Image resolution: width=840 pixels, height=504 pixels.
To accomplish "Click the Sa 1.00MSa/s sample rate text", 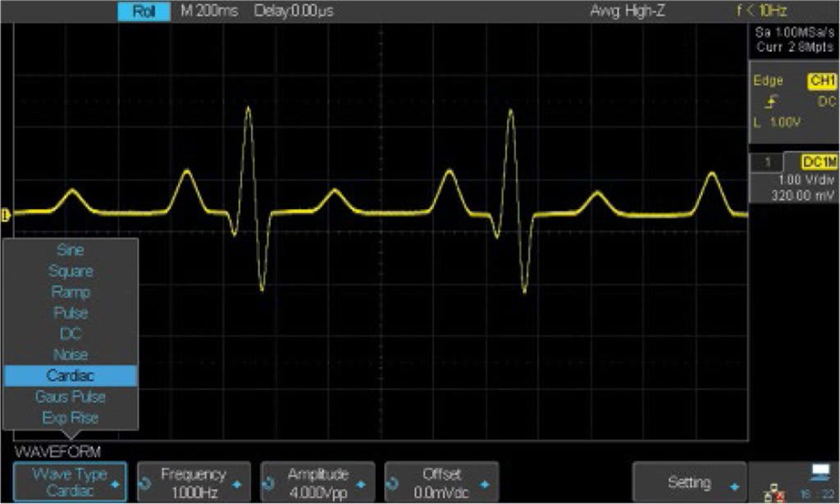I will click(x=794, y=32).
